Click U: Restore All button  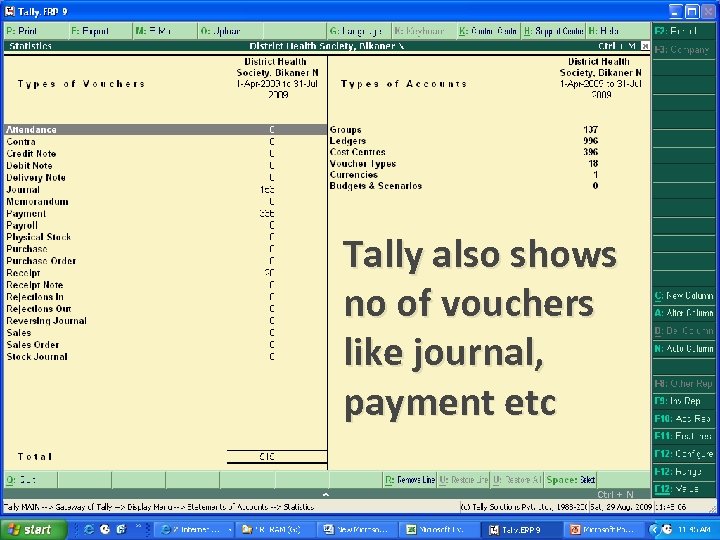517,480
